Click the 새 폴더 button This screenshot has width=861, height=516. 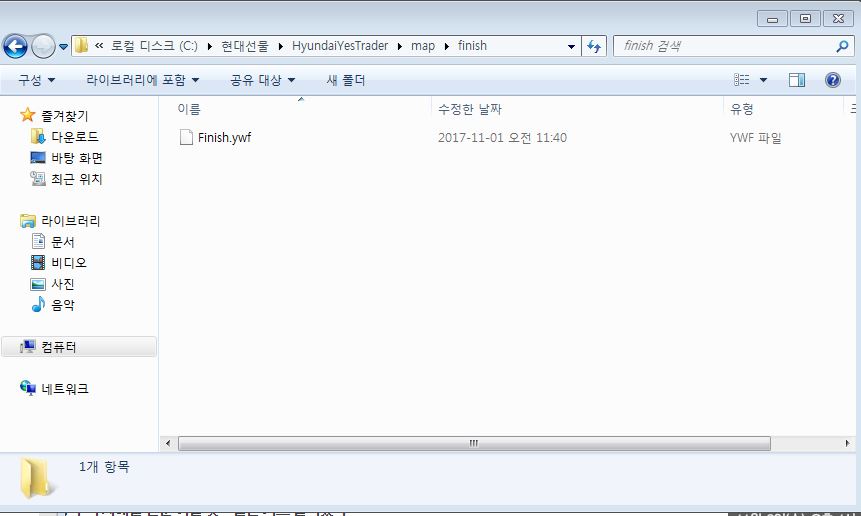pyautogui.click(x=346, y=80)
